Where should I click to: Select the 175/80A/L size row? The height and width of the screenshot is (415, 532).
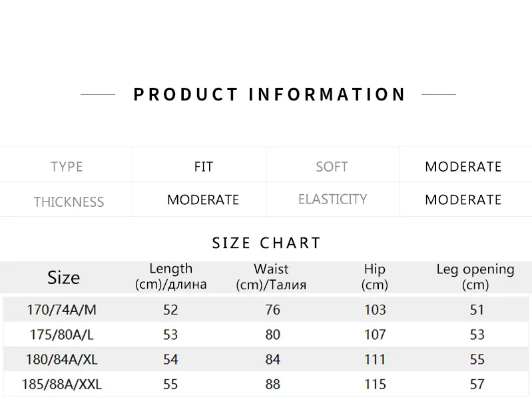point(266,335)
